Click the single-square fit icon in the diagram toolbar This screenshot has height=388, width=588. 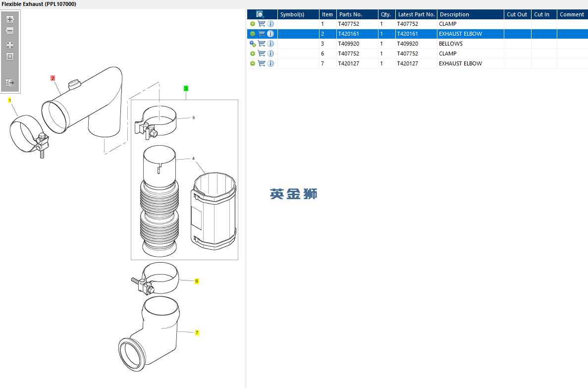[10, 56]
